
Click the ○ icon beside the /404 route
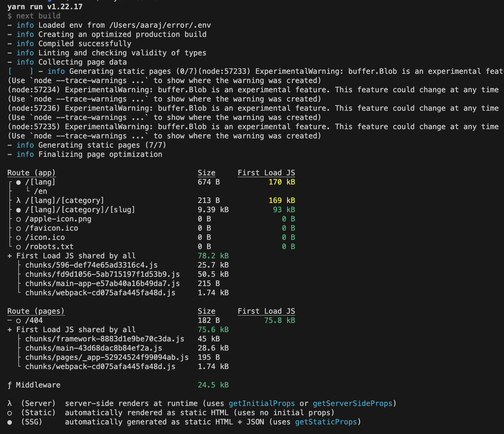pos(18,320)
